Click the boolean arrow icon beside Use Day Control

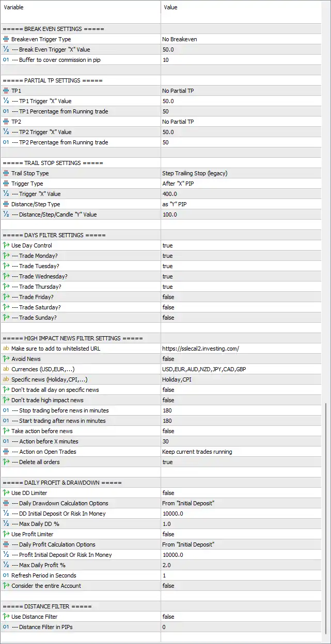6,245
